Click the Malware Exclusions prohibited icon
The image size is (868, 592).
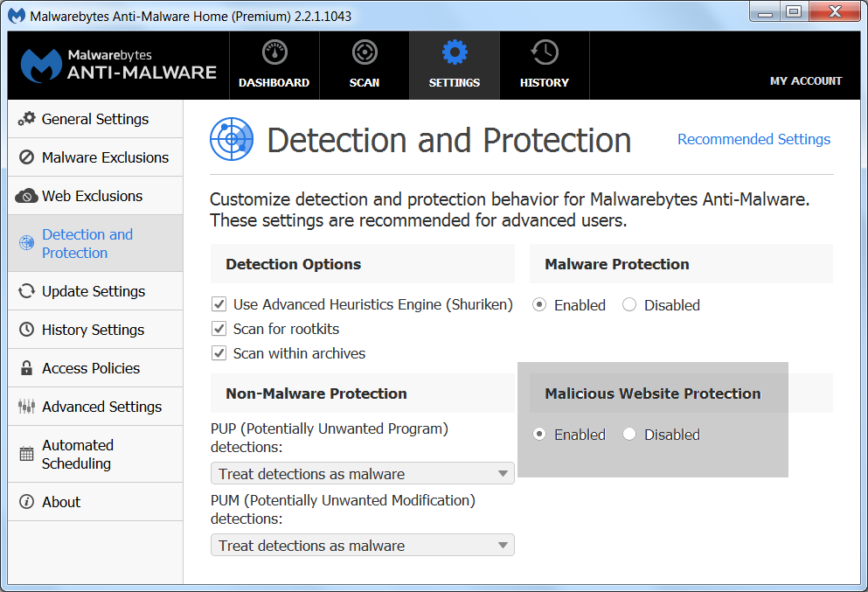point(26,157)
